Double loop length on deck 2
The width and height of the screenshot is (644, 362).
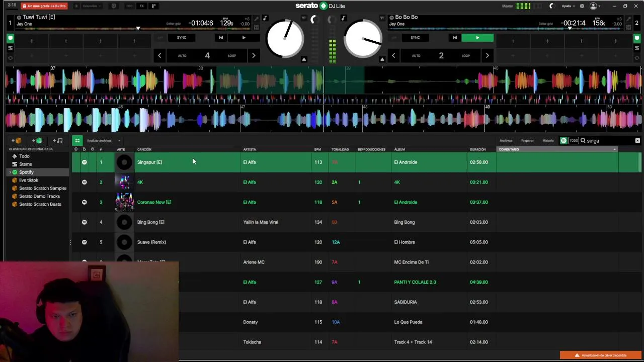tap(487, 56)
